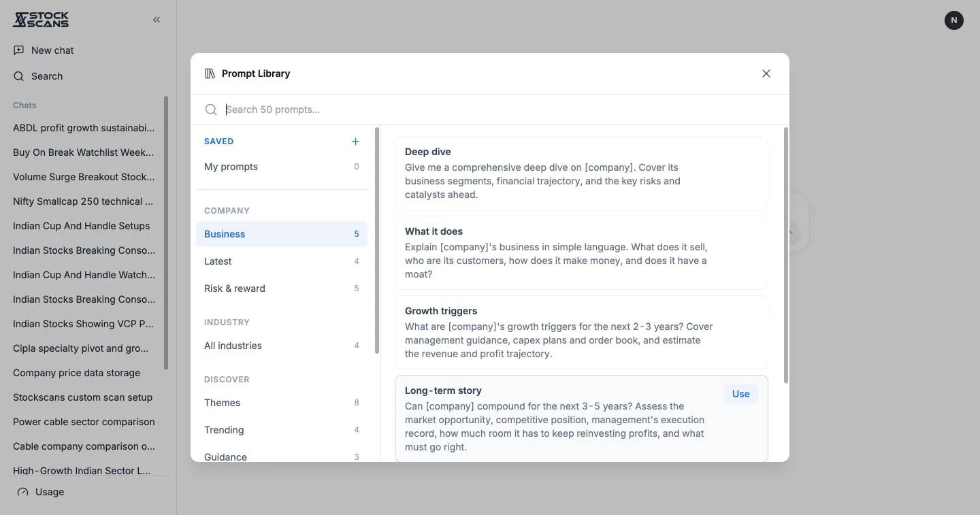Add a new saved prompt with plus icon
This screenshot has height=515, width=980.
(x=355, y=142)
